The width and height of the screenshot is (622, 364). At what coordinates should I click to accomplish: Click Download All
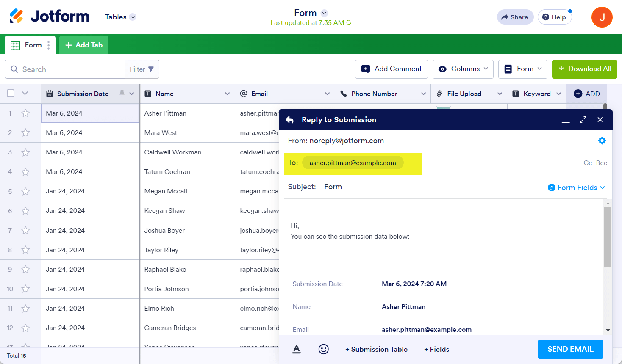(585, 69)
